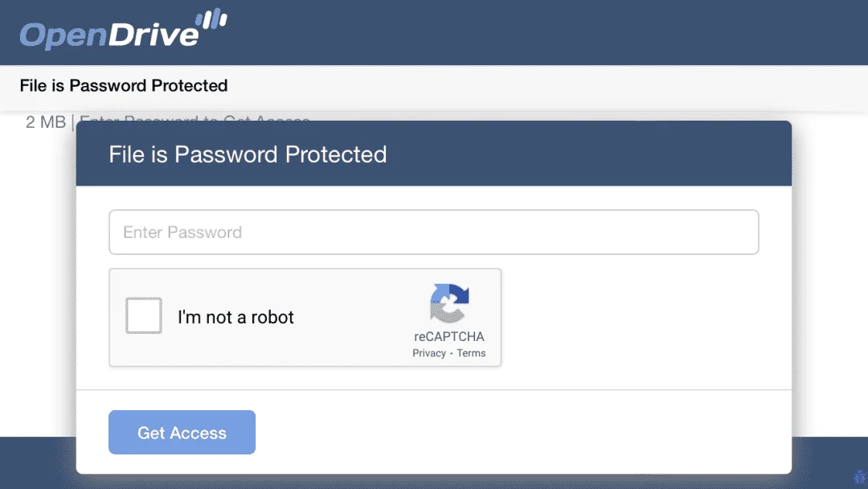Viewport: 868px width, 489px height.
Task: Open the reCAPTCHA Privacy link
Action: tap(429, 353)
